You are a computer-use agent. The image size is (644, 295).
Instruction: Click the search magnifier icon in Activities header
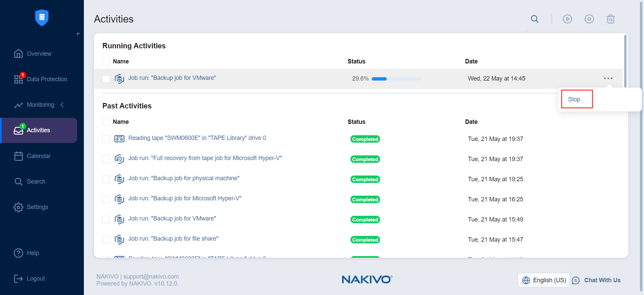pyautogui.click(x=535, y=19)
